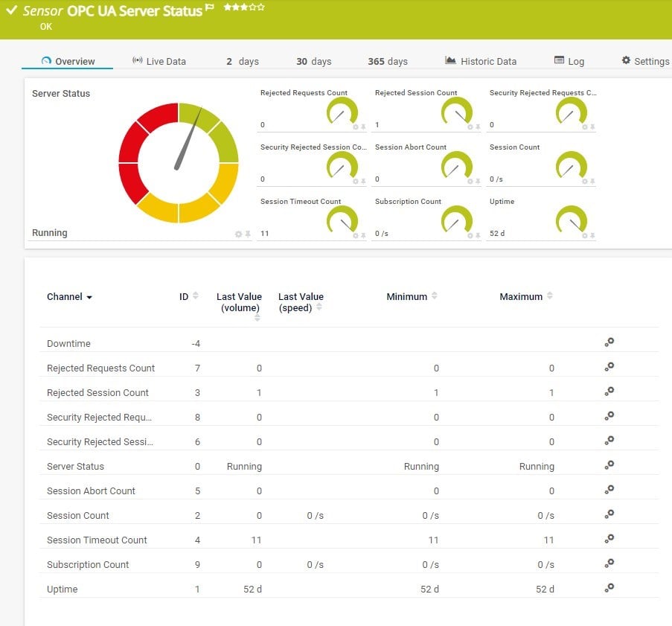Click the chart icon beside Historic Data
Image resolution: width=672 pixels, height=626 pixels.
click(x=449, y=60)
